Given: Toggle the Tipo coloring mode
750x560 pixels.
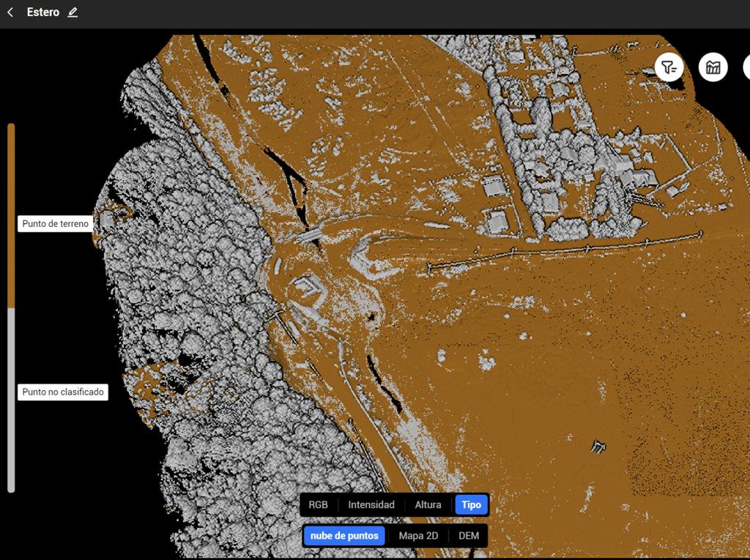Looking at the screenshot, I should [x=471, y=504].
